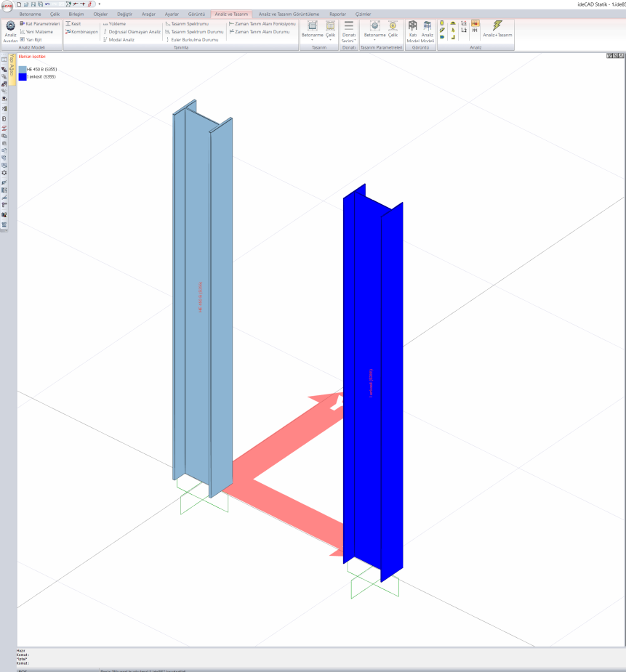Viewport: 626px width, 672px height.
Task: Open the Birleşim ribbon tab
Action: pyautogui.click(x=76, y=14)
